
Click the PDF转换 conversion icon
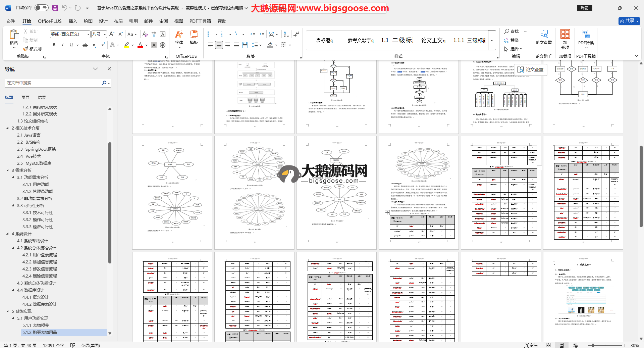click(586, 37)
